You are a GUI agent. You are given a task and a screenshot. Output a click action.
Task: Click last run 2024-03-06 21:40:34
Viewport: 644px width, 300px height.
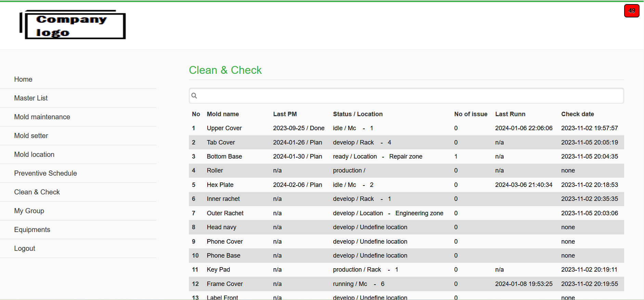(524, 185)
